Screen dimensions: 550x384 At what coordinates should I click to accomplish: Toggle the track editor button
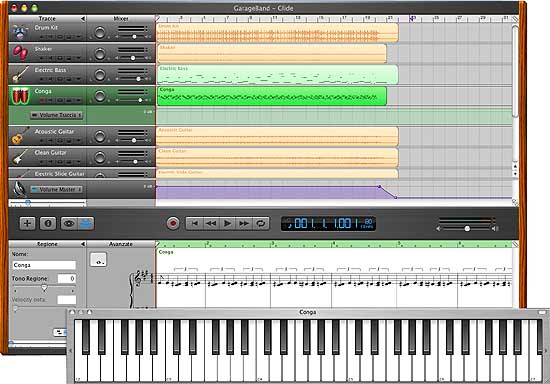pyautogui.click(x=86, y=223)
